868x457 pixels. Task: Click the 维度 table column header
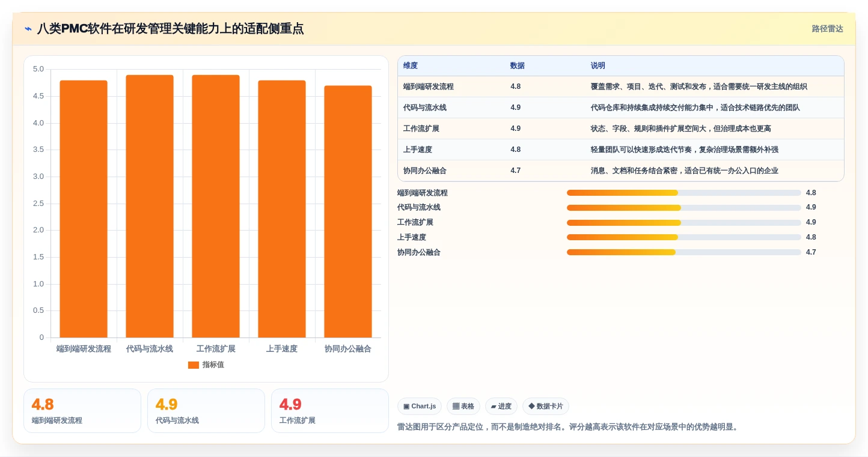411,65
